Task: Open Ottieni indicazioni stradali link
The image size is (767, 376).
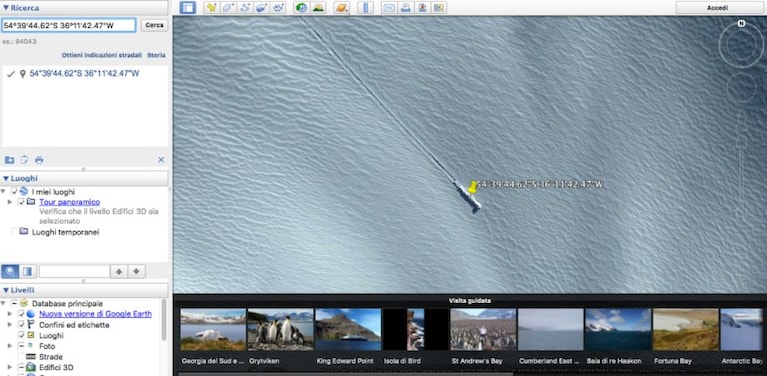Action: click(x=102, y=55)
